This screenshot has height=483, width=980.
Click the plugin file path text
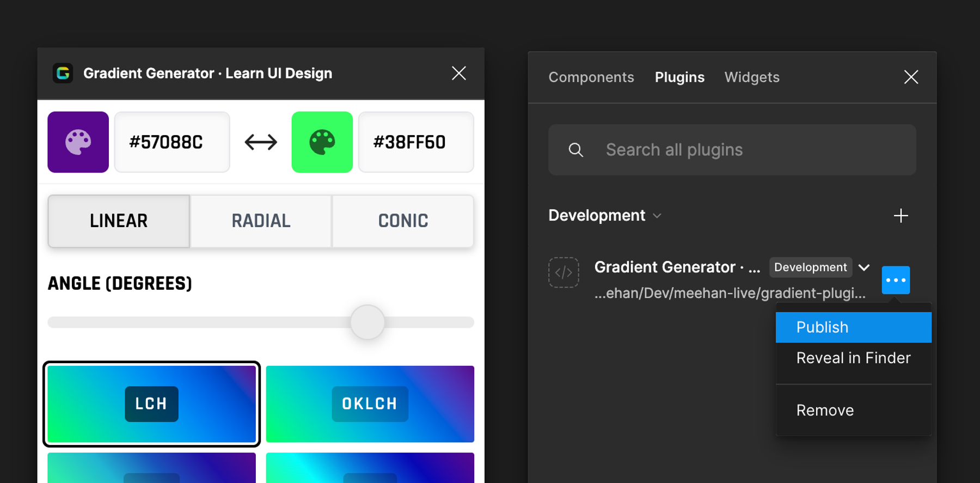[x=730, y=294]
